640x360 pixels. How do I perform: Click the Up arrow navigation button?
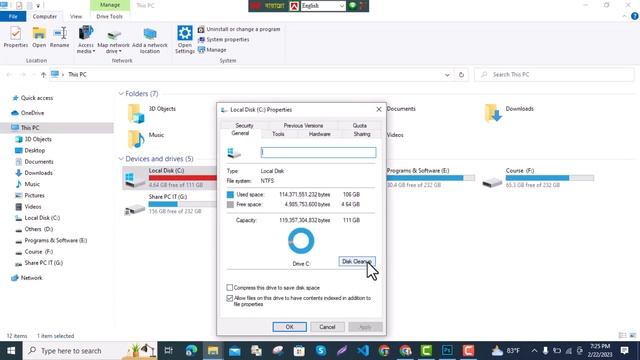[x=43, y=75]
